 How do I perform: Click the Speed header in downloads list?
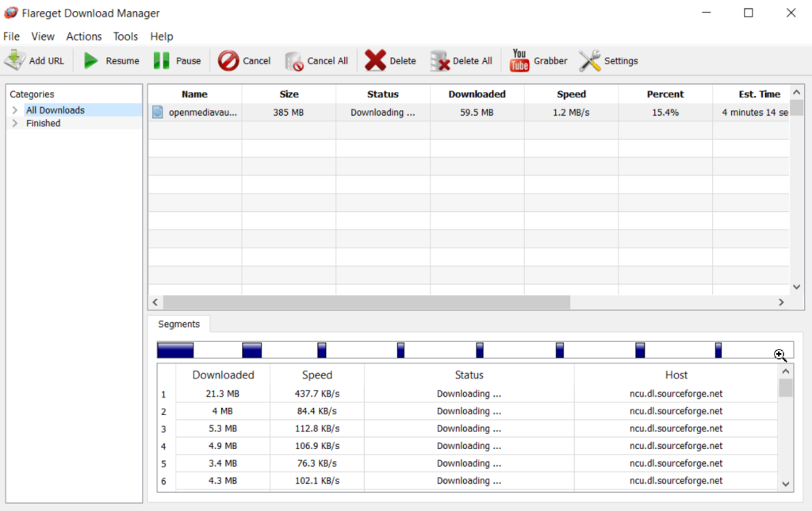571,94
